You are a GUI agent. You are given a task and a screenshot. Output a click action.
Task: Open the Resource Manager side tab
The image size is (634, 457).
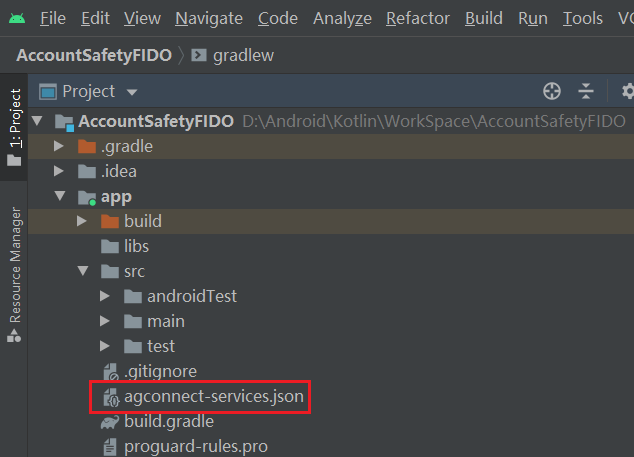14,270
